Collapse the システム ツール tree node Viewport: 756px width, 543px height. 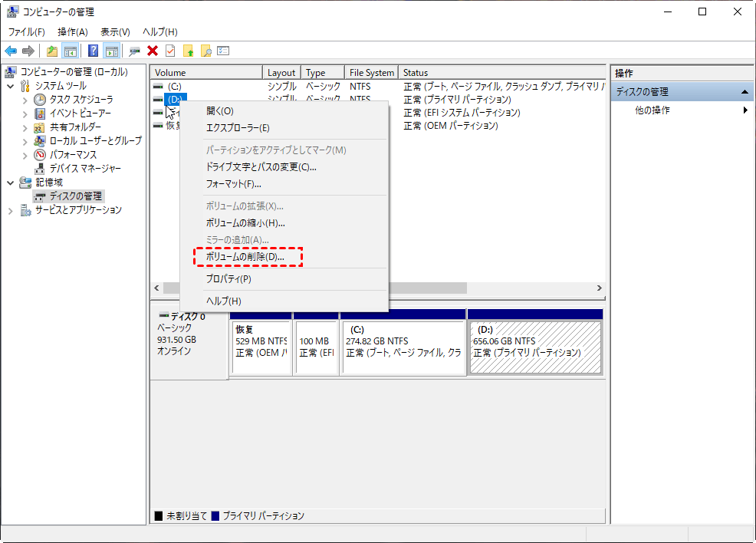(x=11, y=87)
